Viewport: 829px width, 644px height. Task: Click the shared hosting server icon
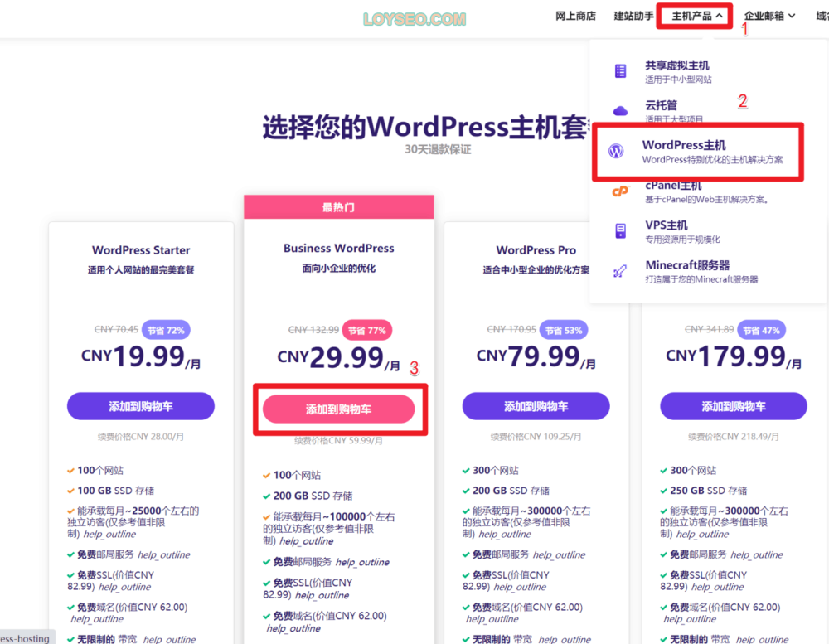coord(620,70)
